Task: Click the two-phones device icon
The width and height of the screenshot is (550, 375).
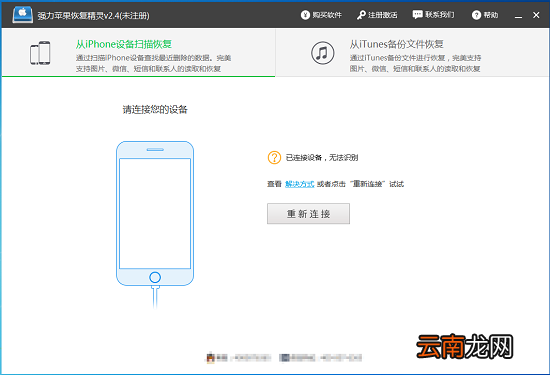Action: tap(40, 53)
